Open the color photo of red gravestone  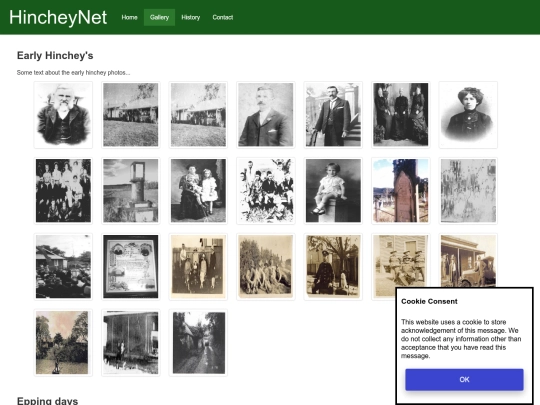(x=401, y=190)
